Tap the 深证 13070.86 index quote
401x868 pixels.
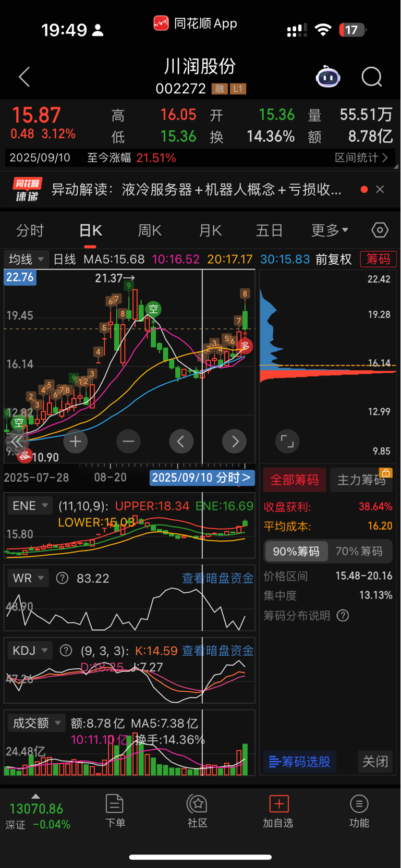[x=37, y=816]
